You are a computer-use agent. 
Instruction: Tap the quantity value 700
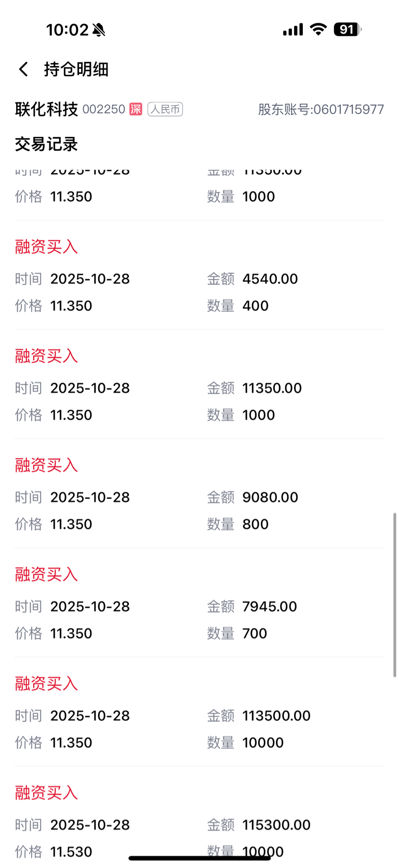coord(255,633)
